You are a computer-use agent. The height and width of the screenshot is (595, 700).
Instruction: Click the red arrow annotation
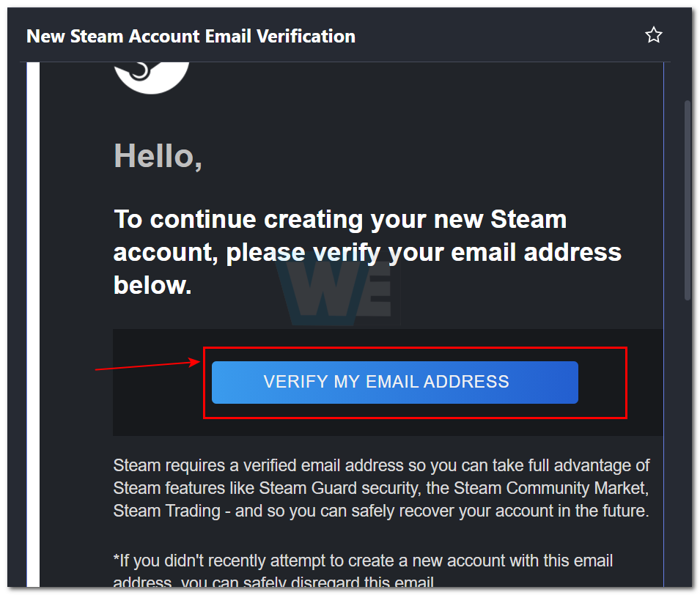[x=147, y=364]
